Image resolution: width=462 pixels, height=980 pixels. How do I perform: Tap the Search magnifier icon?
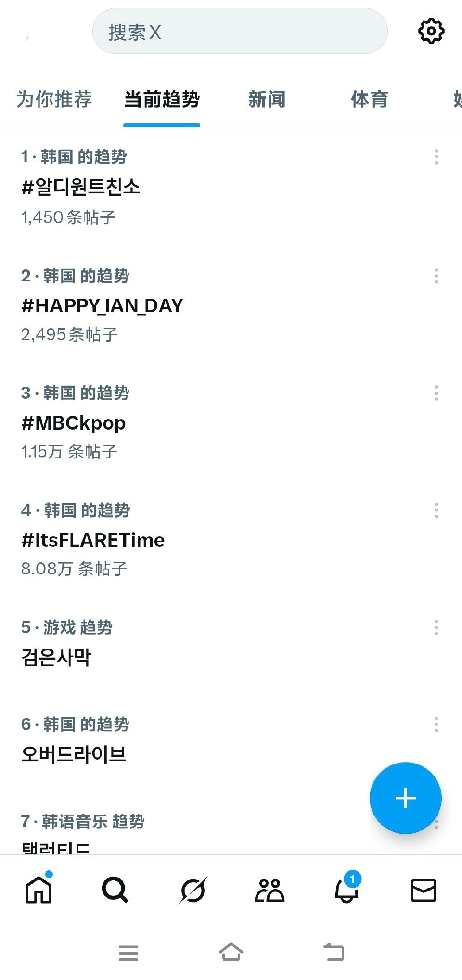(115, 890)
